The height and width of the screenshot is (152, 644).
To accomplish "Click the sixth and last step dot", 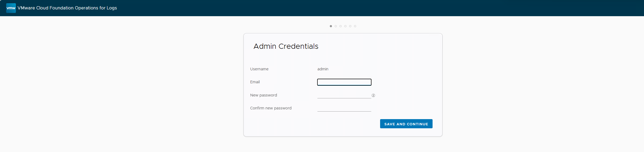I will pos(355,26).
